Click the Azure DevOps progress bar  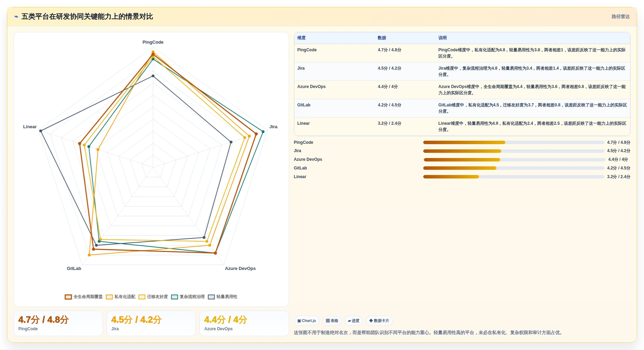click(x=514, y=160)
